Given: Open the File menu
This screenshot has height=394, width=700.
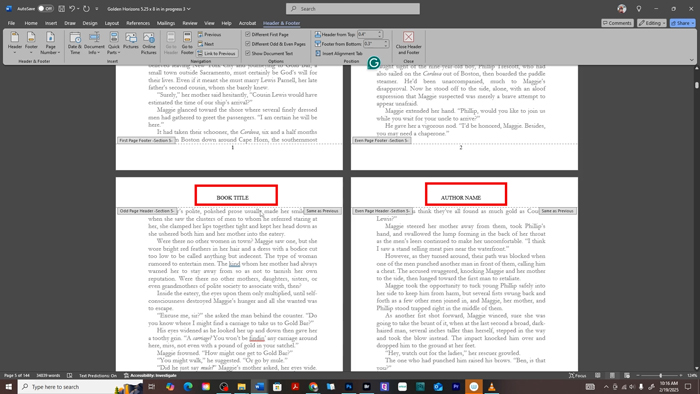Looking at the screenshot, I should [x=11, y=23].
